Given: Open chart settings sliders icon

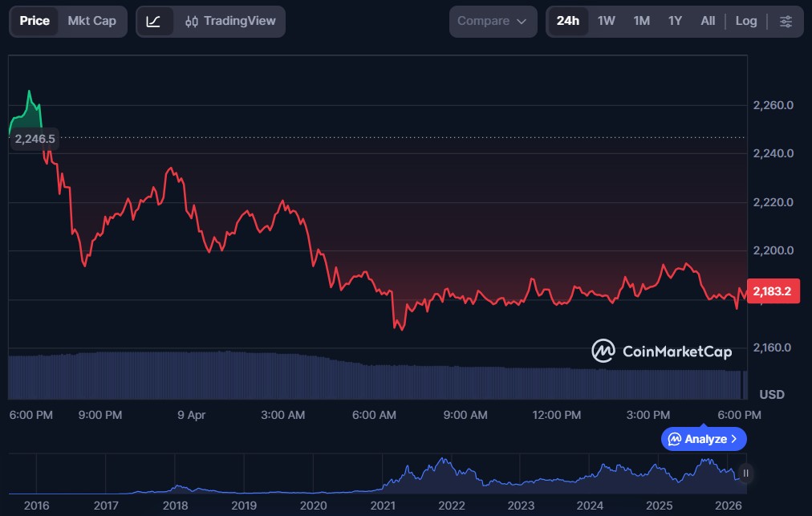Looking at the screenshot, I should pos(786,22).
